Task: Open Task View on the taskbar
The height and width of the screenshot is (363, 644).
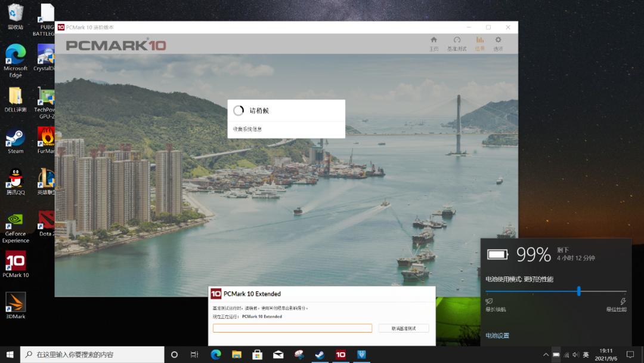Action: pos(194,355)
